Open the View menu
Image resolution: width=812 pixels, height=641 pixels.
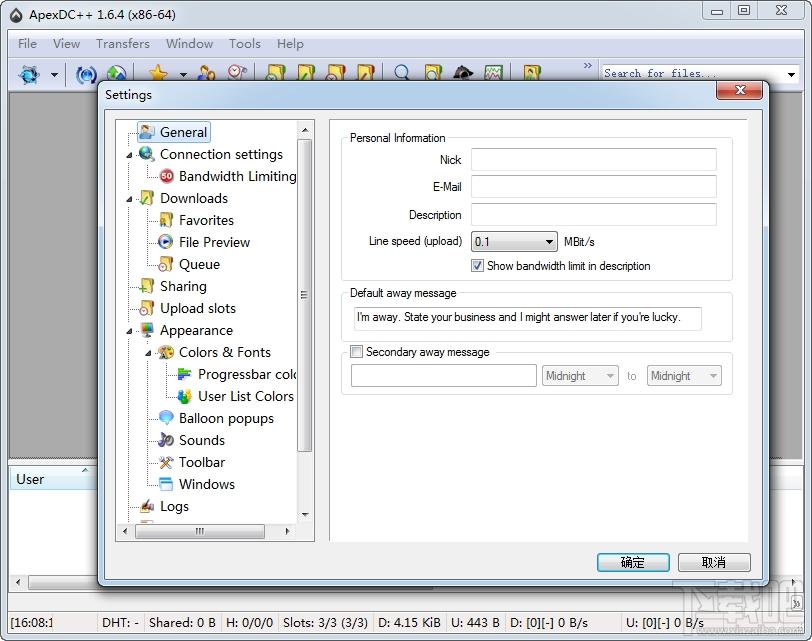tap(66, 44)
